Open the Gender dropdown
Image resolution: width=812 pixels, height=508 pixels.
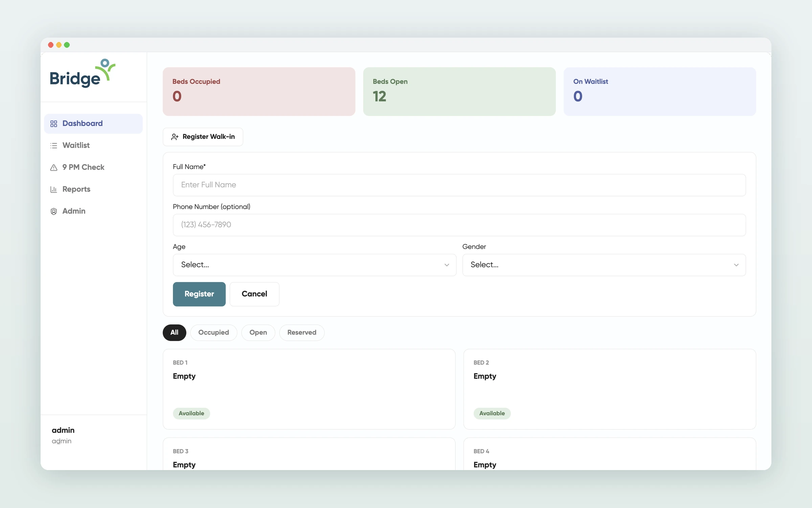[x=604, y=265]
